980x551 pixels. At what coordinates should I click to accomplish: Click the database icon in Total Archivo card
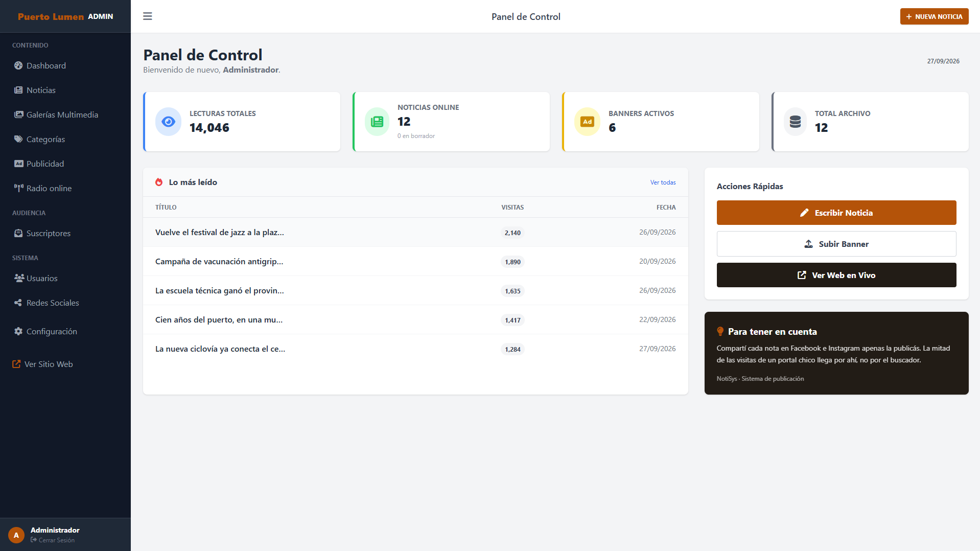795,122
